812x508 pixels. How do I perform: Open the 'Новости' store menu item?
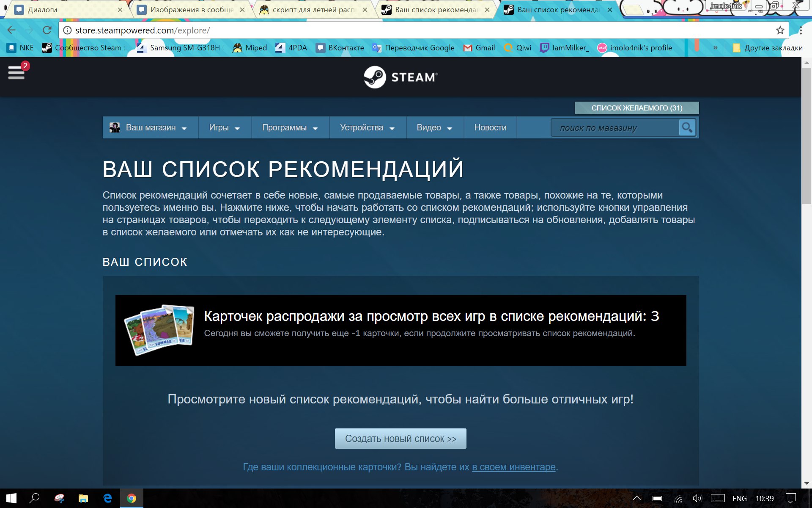click(x=490, y=127)
